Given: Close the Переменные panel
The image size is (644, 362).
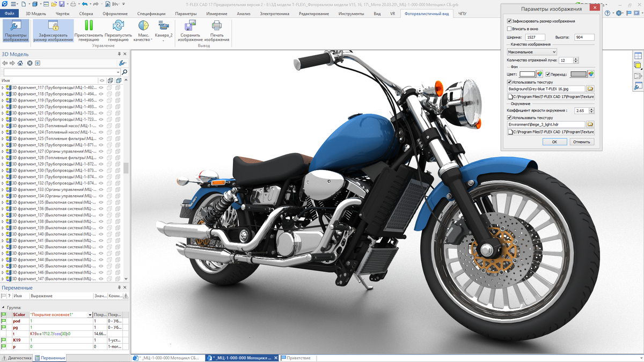Looking at the screenshot, I should point(125,288).
